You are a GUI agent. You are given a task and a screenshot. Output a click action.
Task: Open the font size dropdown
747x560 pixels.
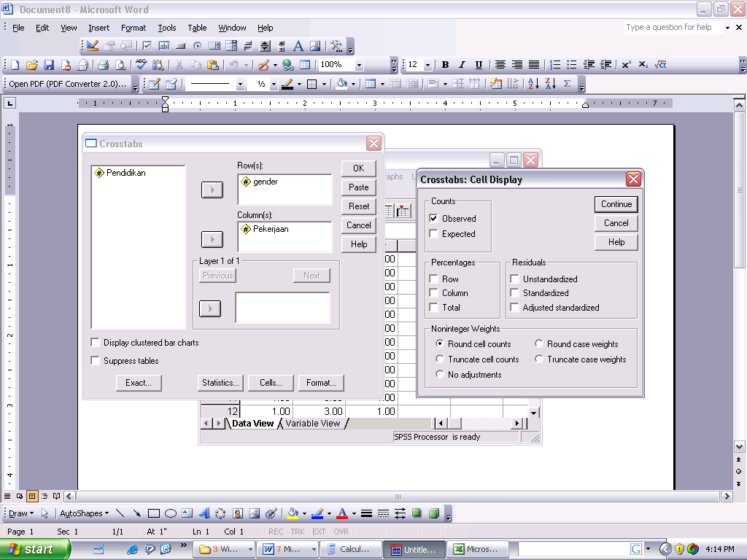(x=427, y=65)
